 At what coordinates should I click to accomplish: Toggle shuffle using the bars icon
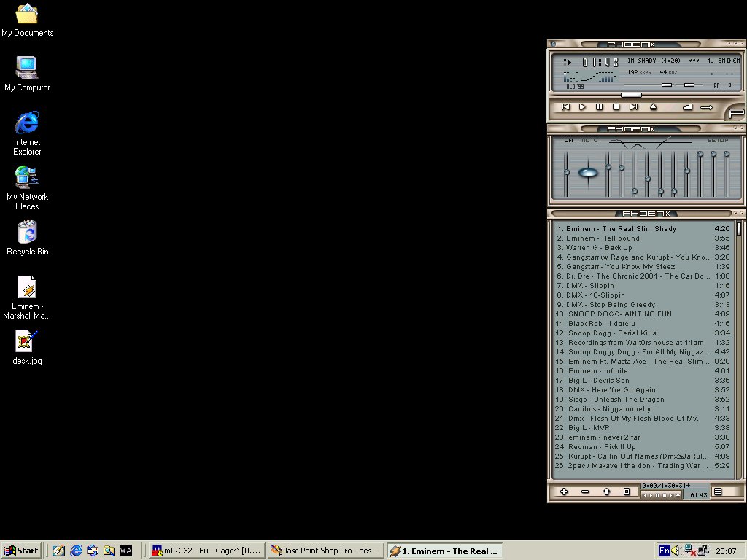pyautogui.click(x=687, y=107)
